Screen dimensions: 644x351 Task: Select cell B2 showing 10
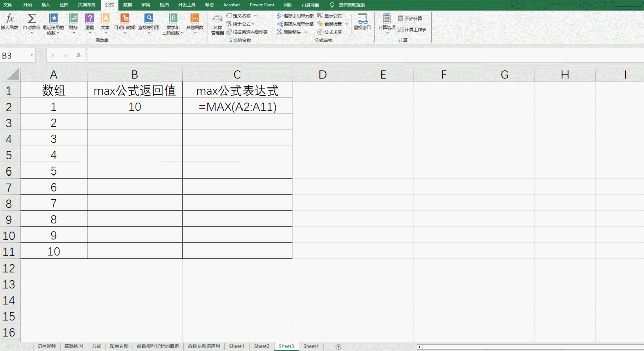pyautogui.click(x=134, y=106)
